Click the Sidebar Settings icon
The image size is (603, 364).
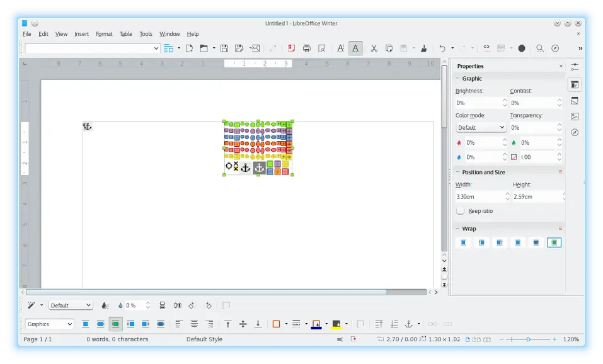(x=575, y=67)
